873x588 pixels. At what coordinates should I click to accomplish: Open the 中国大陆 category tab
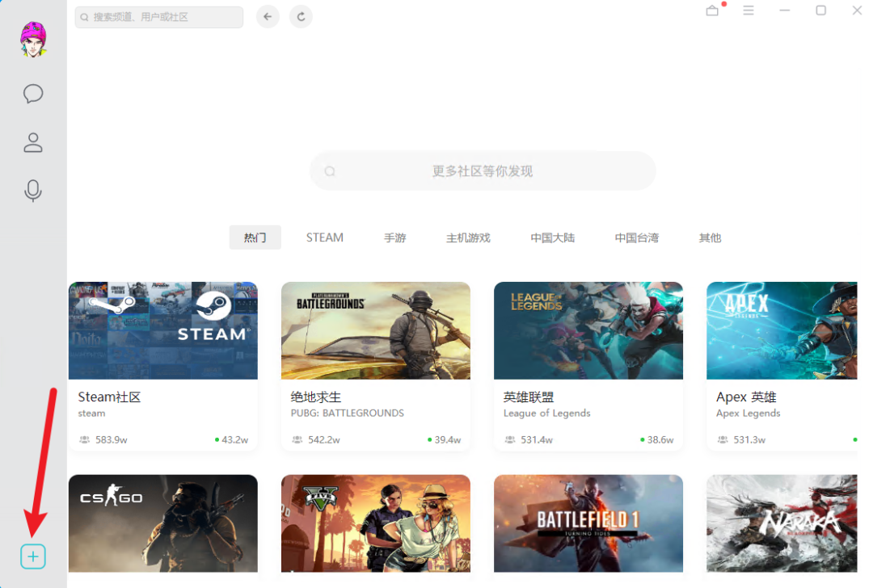(553, 237)
